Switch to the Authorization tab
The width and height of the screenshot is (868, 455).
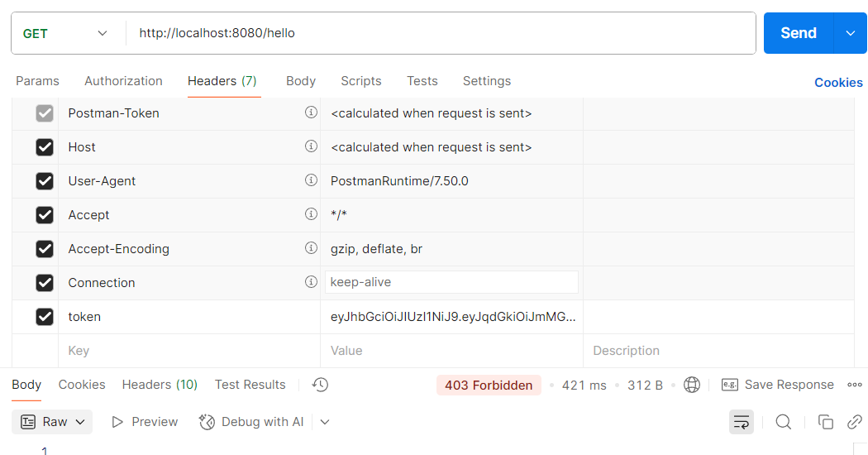(123, 81)
